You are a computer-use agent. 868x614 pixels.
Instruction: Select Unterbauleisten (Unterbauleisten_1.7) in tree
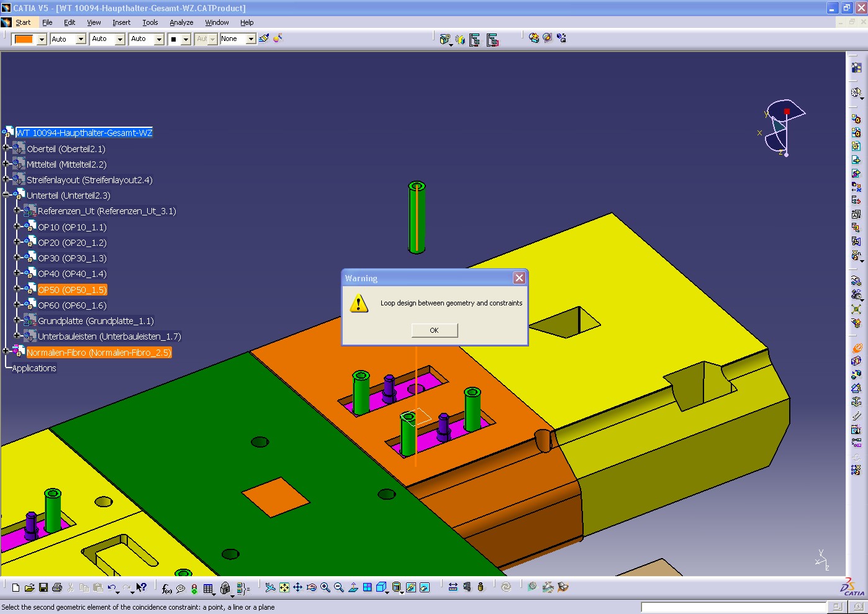[109, 336]
